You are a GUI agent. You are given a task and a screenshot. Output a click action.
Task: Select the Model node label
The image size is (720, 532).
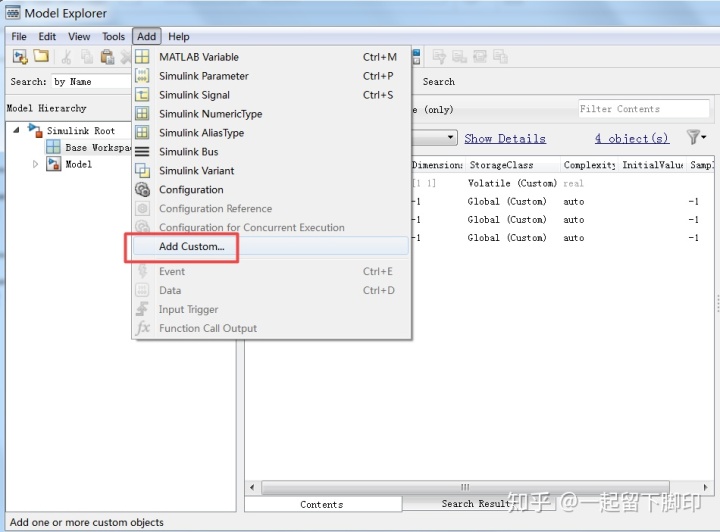coord(78,164)
